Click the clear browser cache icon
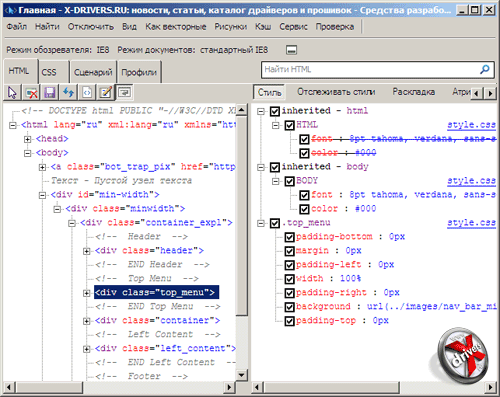The width and height of the screenshot is (500, 397). [31, 92]
